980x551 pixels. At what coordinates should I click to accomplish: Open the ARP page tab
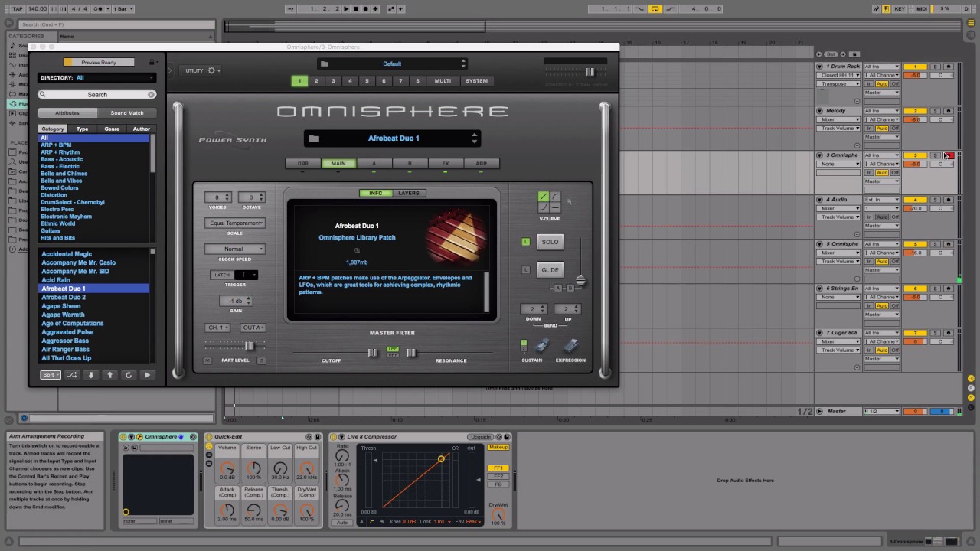coord(482,164)
